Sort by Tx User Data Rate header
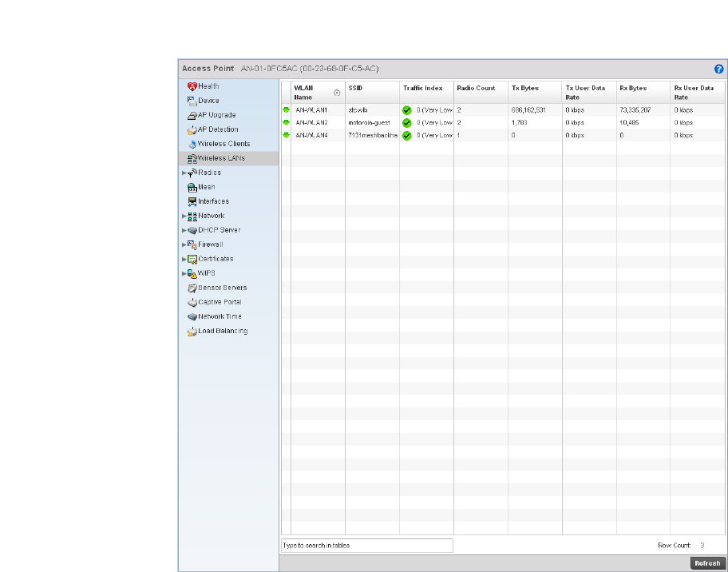The height and width of the screenshot is (572, 728). [589, 93]
